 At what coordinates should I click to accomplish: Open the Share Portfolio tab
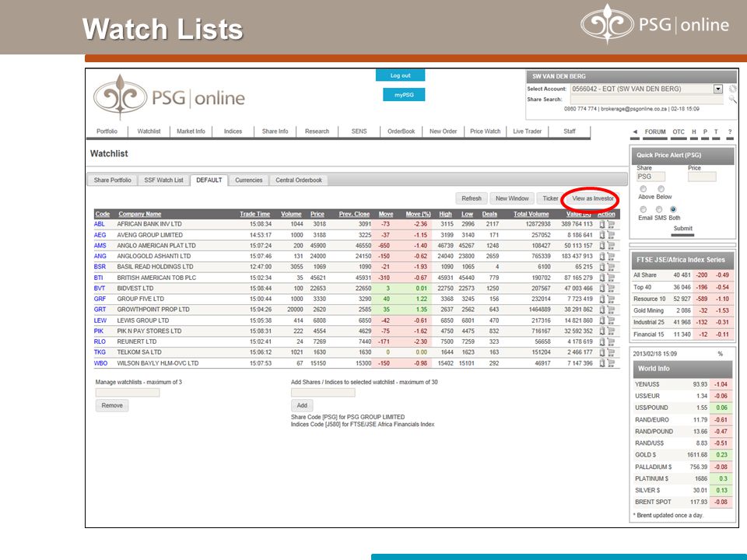click(112, 180)
